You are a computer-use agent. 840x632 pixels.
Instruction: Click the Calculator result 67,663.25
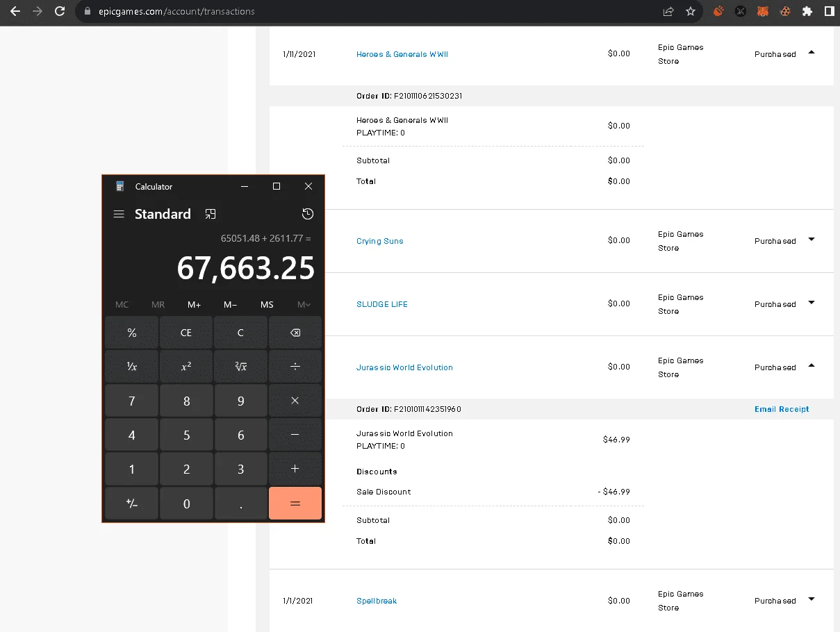click(x=246, y=268)
